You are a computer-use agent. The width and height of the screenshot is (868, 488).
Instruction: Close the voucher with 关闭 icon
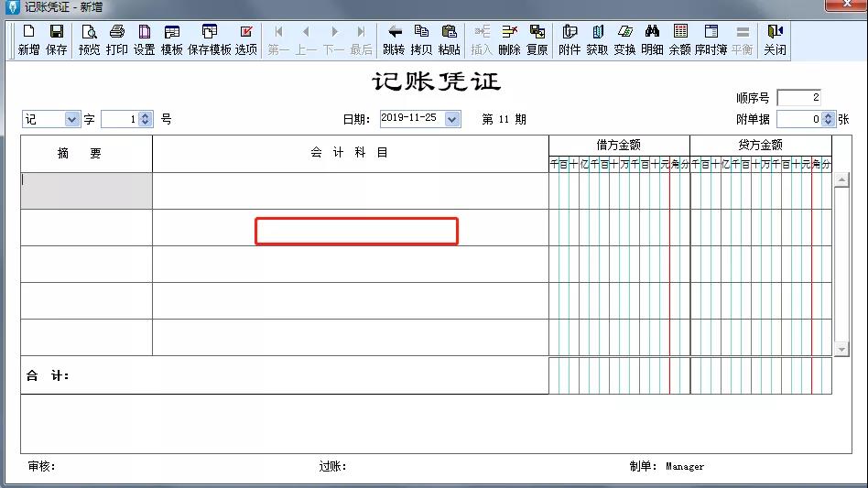point(776,39)
